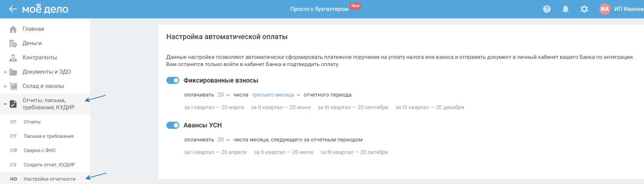
Task: Click the Деньги coins icon
Action: pyautogui.click(x=13, y=44)
